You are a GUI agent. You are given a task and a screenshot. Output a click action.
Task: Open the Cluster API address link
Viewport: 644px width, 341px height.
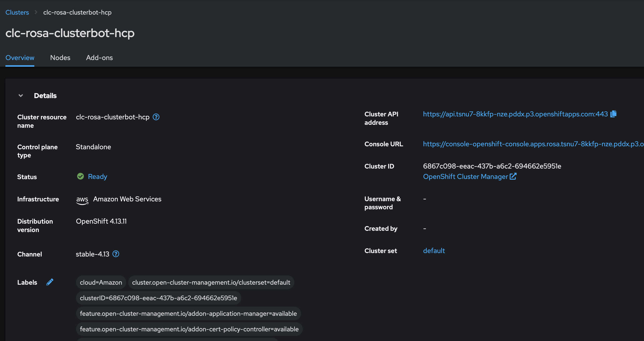pyautogui.click(x=515, y=114)
